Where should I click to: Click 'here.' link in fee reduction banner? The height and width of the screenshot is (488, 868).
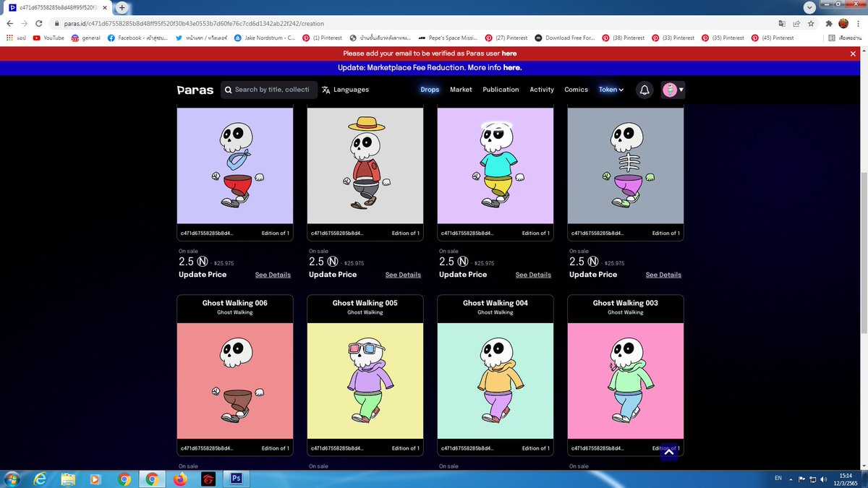pyautogui.click(x=513, y=67)
